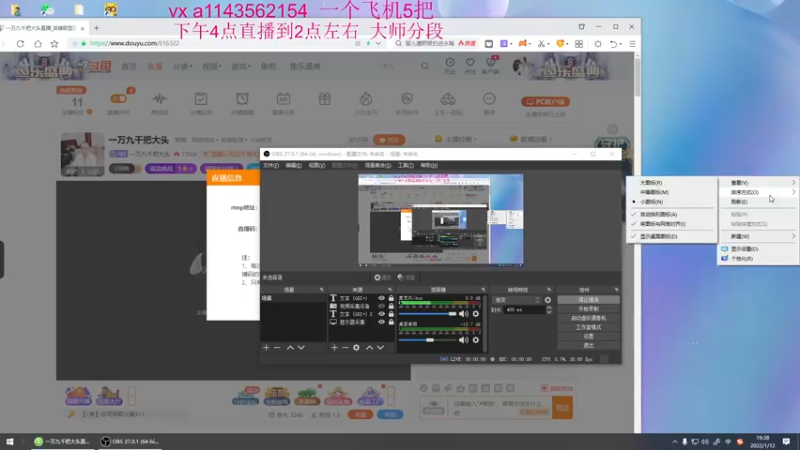Click OBS transition duration stepper arrows
The width and height of the screenshot is (800, 450).
(x=548, y=310)
